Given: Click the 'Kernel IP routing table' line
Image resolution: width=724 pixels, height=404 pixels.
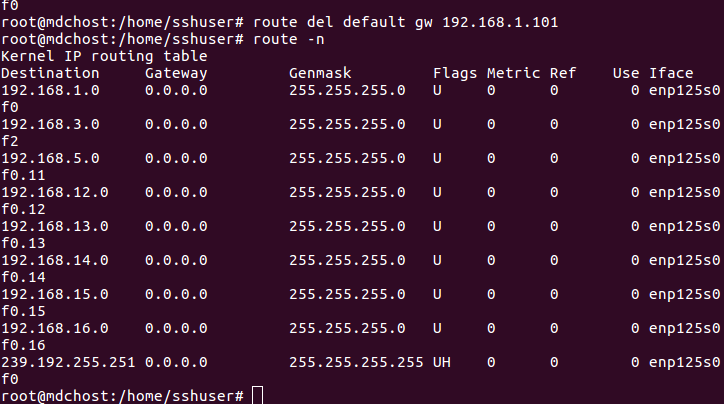Looking at the screenshot, I should [x=104, y=56].
